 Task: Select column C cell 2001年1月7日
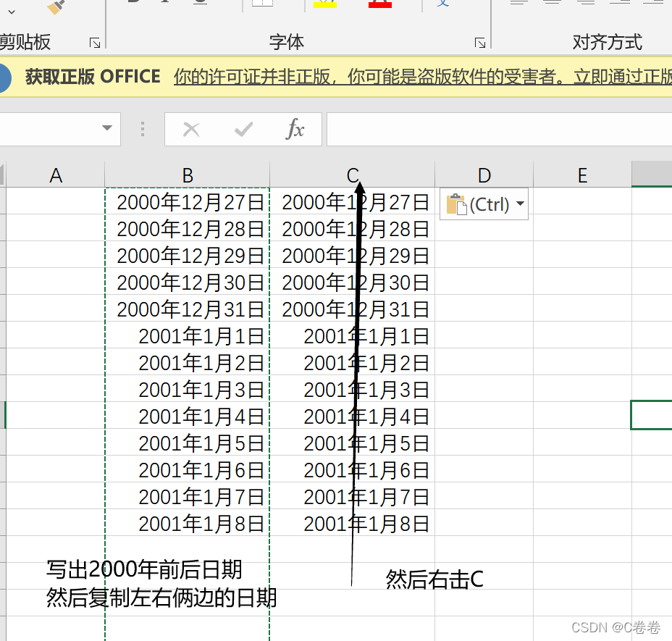[352, 495]
